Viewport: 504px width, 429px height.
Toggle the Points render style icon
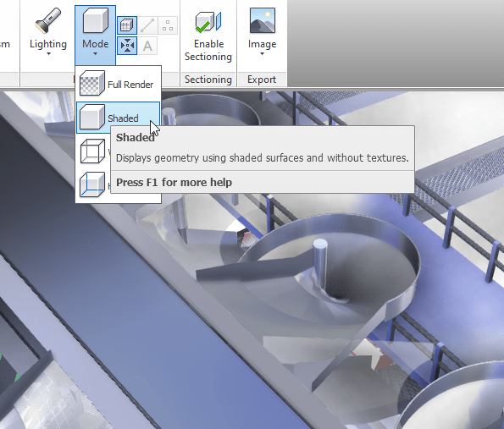168,25
